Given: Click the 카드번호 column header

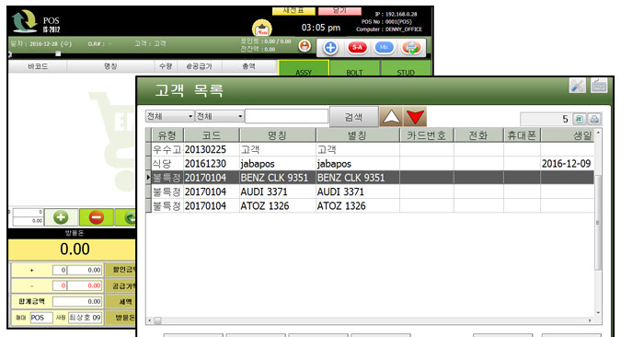Looking at the screenshot, I should (426, 135).
